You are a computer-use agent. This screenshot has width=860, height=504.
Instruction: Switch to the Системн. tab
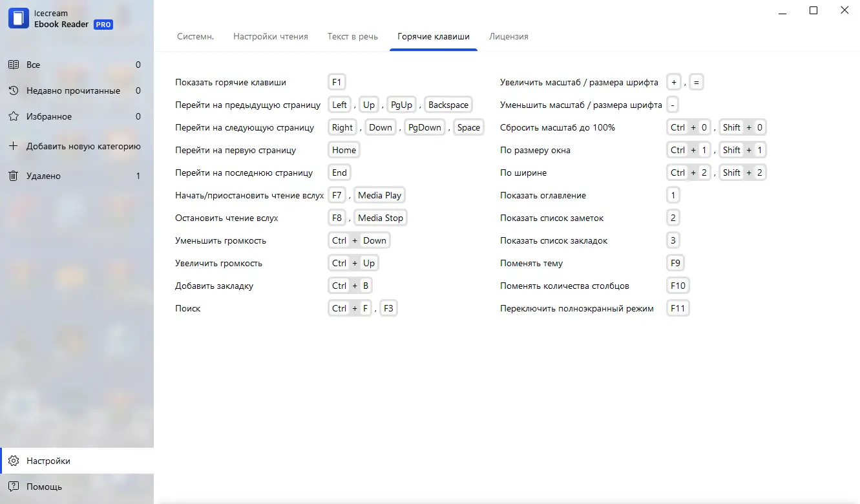click(195, 37)
